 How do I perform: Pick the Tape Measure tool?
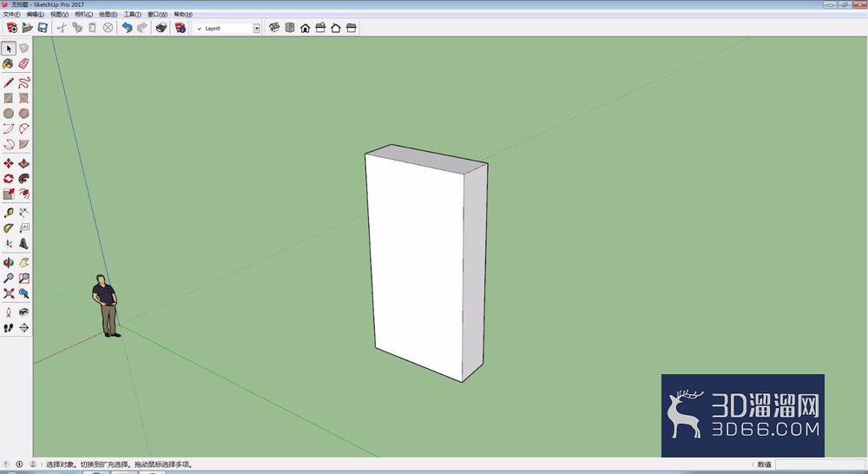[x=9, y=213]
